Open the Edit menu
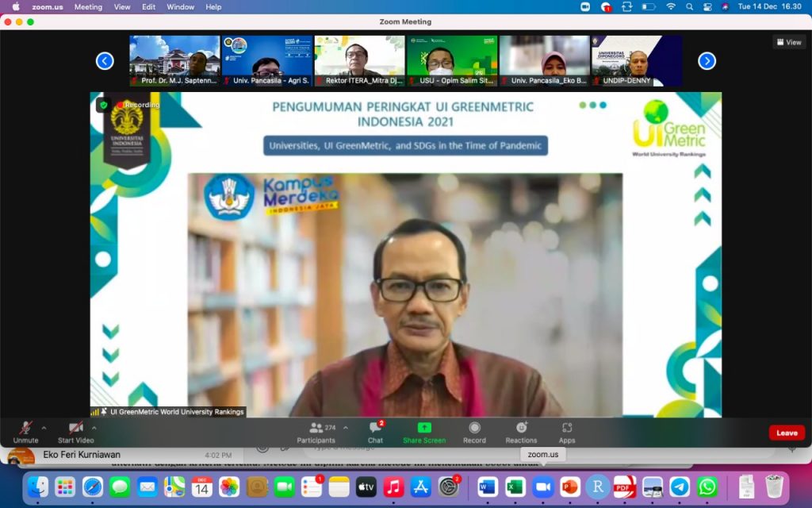Viewport: 812px width, 508px height. click(x=148, y=6)
